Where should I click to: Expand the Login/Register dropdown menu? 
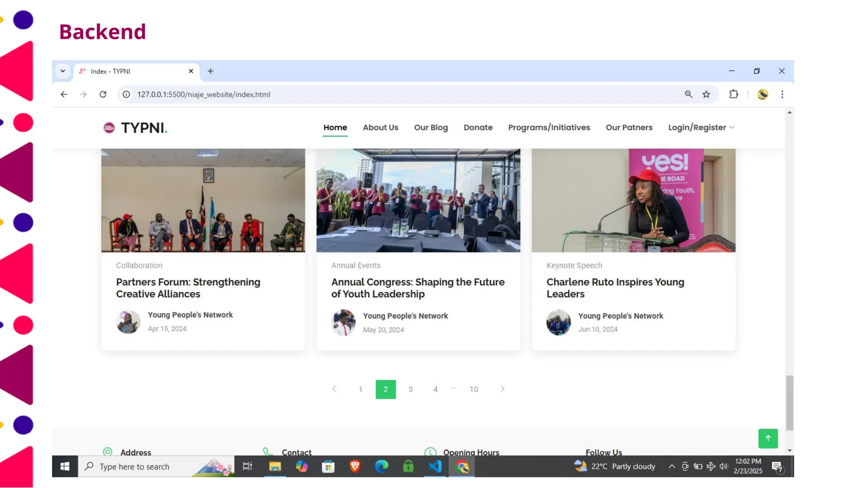(x=701, y=128)
